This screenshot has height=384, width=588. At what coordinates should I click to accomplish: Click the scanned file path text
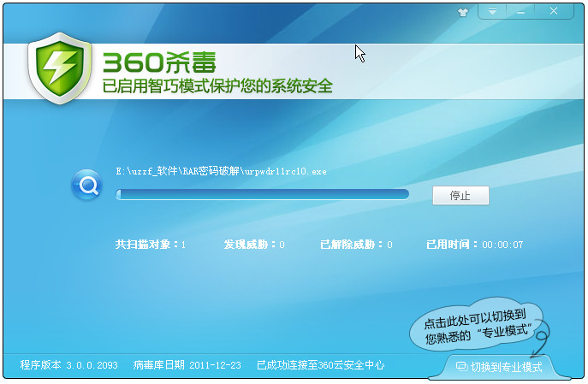tap(221, 171)
